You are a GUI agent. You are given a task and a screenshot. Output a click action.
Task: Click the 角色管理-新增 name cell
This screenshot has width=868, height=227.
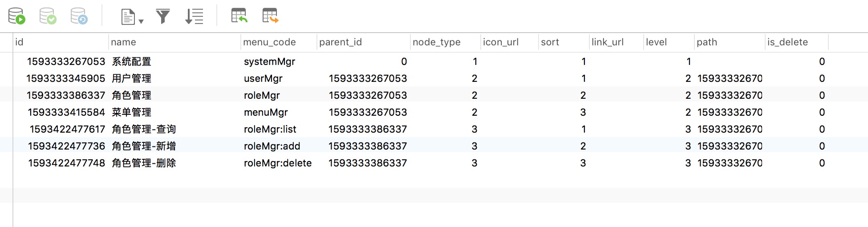[x=143, y=146]
